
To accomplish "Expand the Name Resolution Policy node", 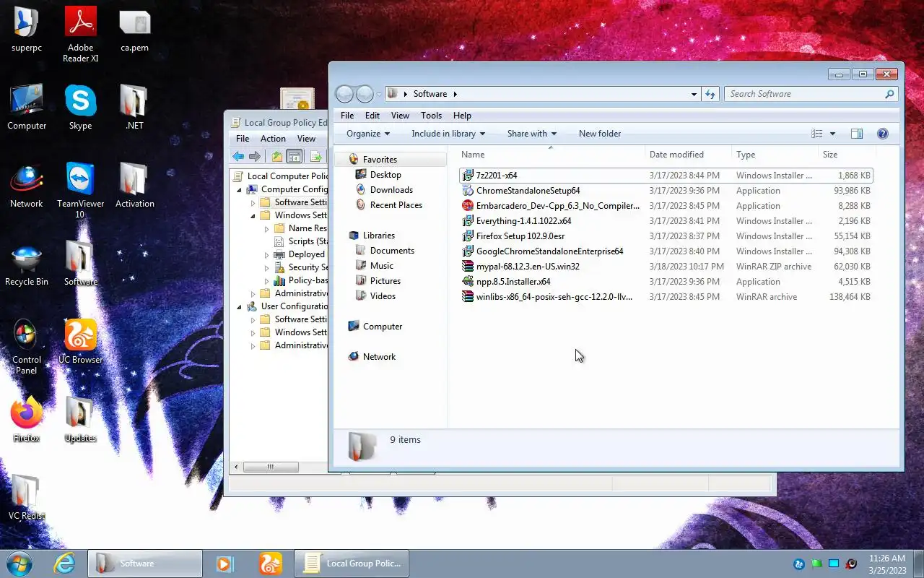I will pyautogui.click(x=266, y=228).
